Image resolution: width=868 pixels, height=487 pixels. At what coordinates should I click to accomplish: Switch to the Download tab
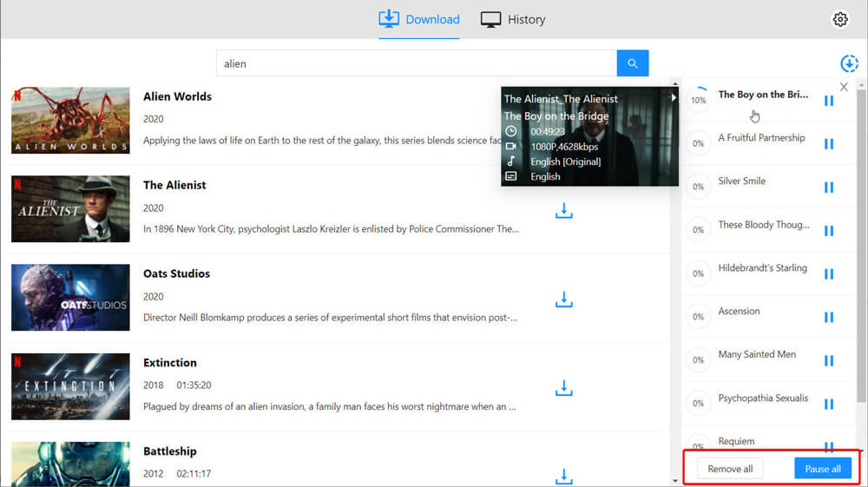(419, 19)
